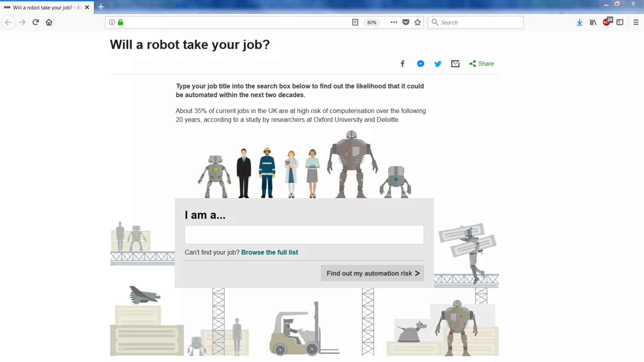Open the page actions three-dot menu
The image size is (644, 362).
point(394,22)
